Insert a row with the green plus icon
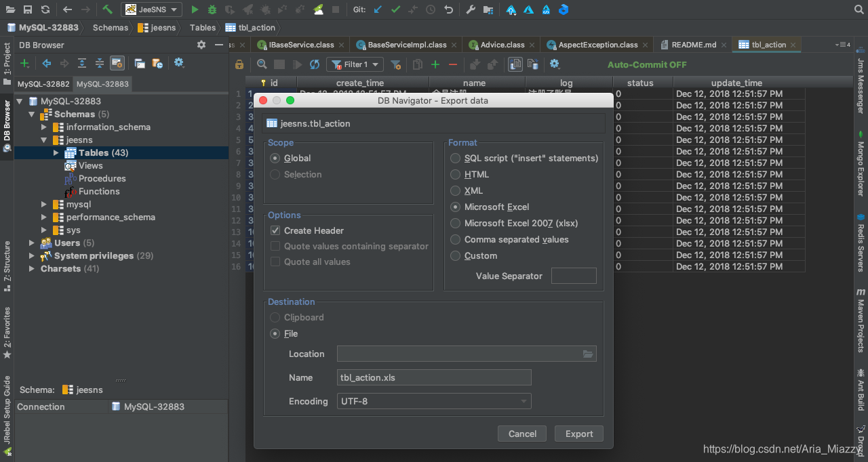 click(435, 64)
